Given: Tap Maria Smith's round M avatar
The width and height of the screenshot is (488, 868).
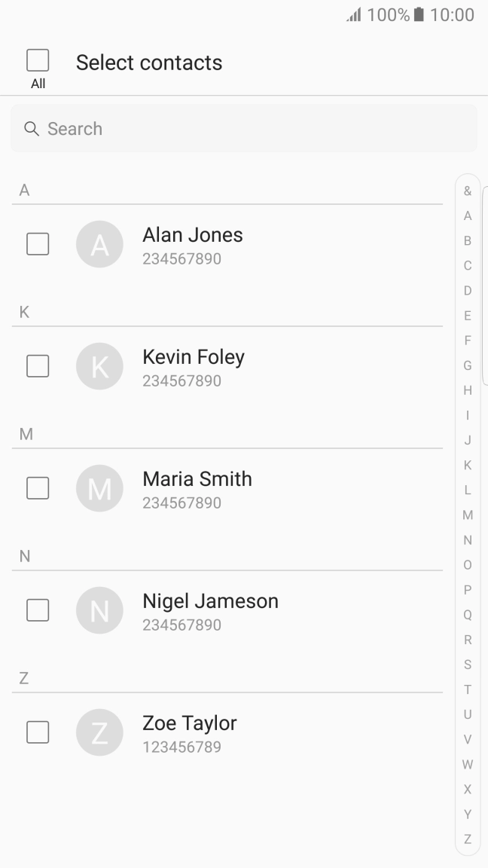Looking at the screenshot, I should pyautogui.click(x=99, y=488).
